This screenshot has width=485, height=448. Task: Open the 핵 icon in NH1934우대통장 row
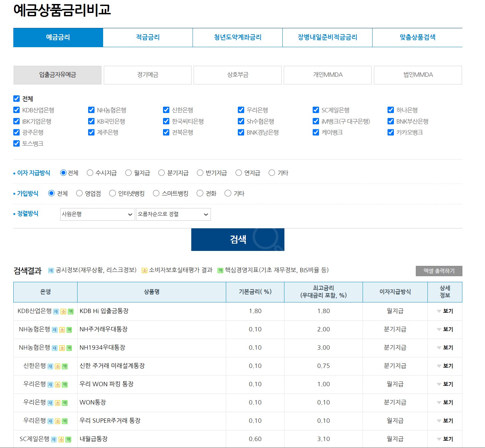pos(69,348)
